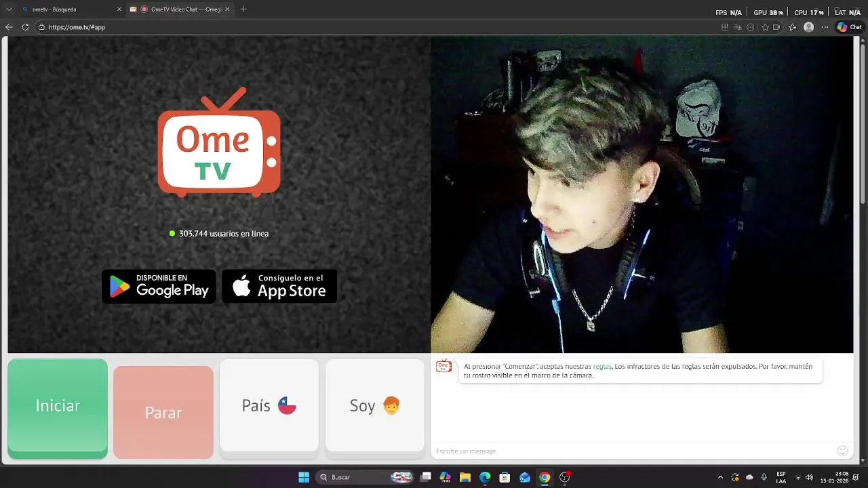868x488 pixels.
Task: Open the 23:08 clock and calendar
Action: [x=835, y=477]
